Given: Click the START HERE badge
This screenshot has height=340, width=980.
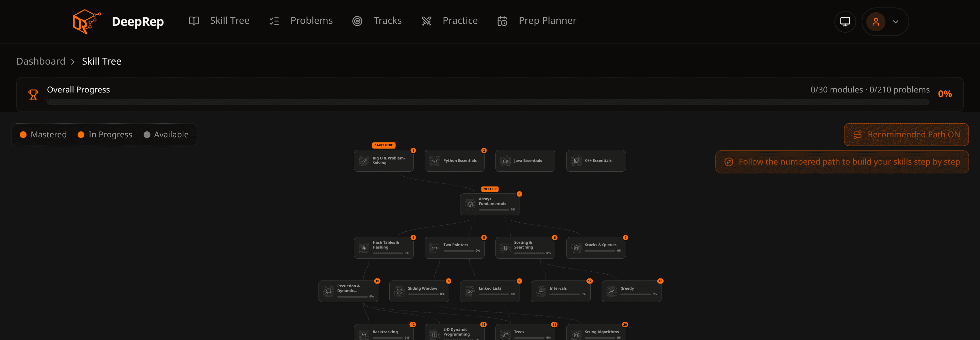Looking at the screenshot, I should 383,145.
